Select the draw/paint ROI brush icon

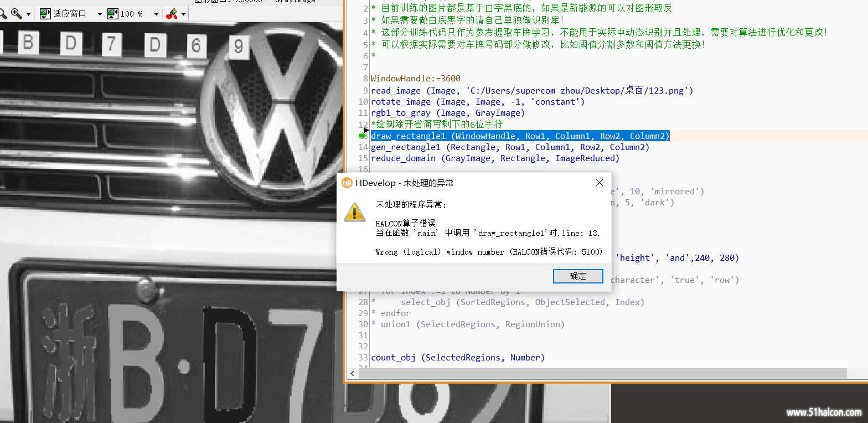[172, 13]
